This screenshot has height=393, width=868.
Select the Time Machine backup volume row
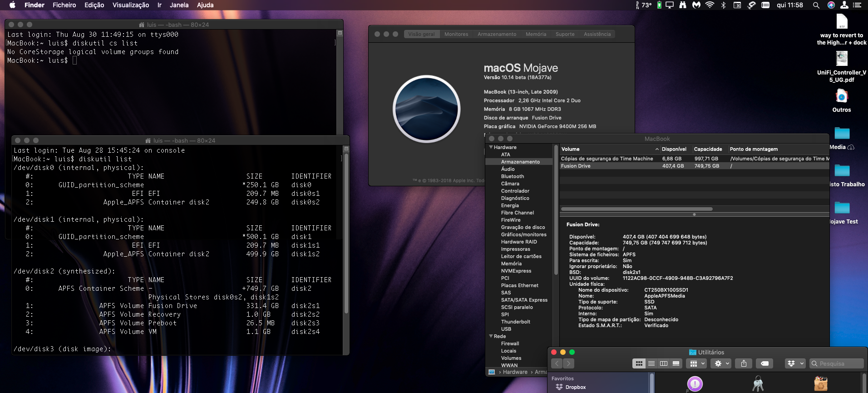point(694,159)
